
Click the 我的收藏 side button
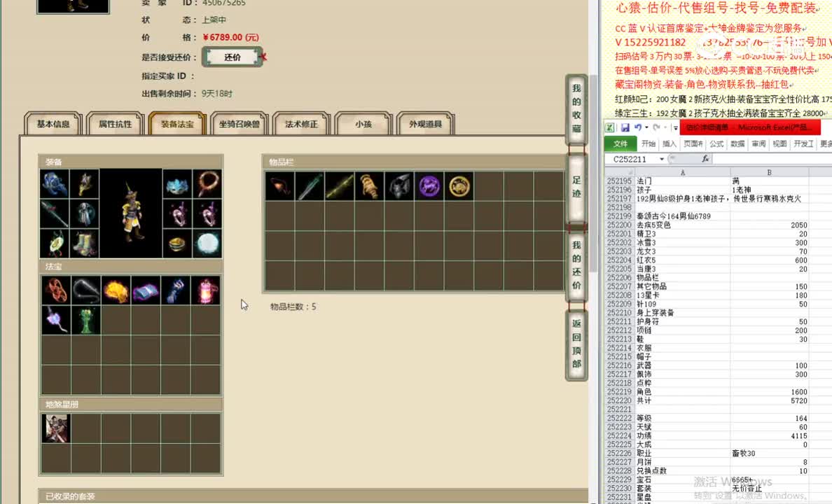click(576, 108)
